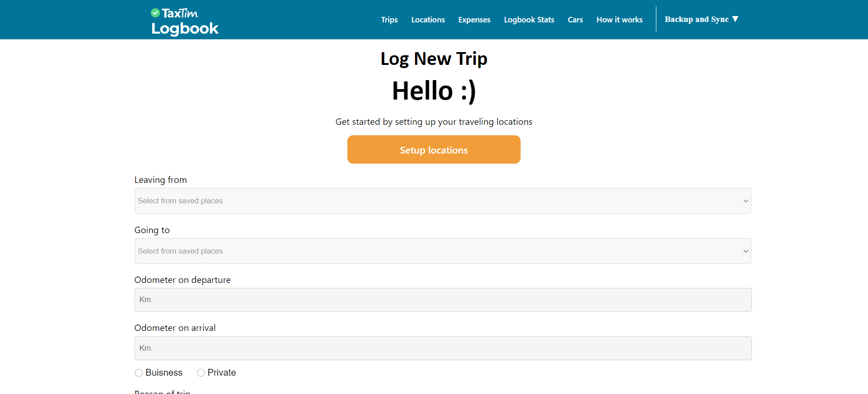Image resolution: width=868 pixels, height=394 pixels.
Task: Open the Cars page
Action: point(575,20)
